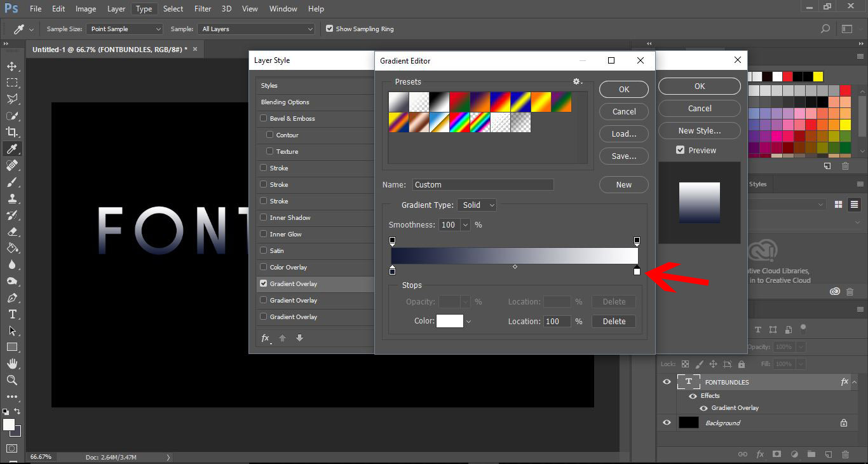Select the Healing Brush tool
This screenshot has width=868, height=464.
11,165
